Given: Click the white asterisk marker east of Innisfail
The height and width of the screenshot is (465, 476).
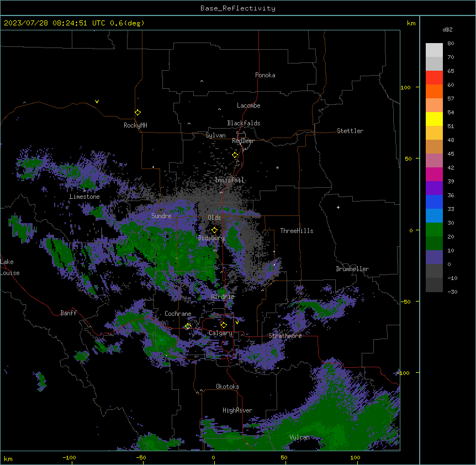Looking at the screenshot, I should click(277, 167).
